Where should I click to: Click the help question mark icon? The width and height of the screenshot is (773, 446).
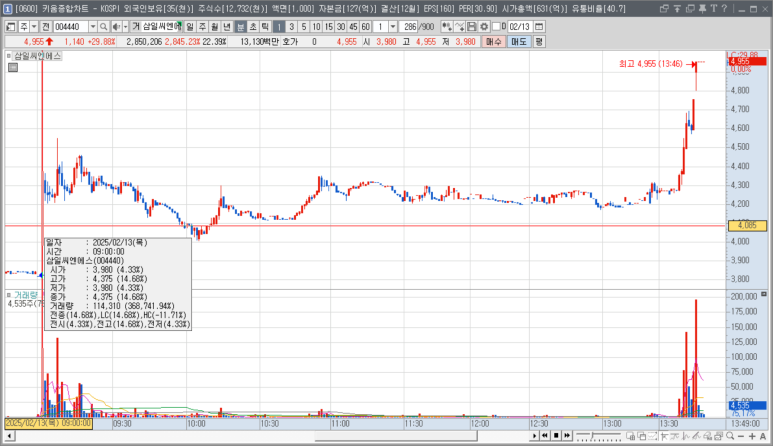[724, 8]
